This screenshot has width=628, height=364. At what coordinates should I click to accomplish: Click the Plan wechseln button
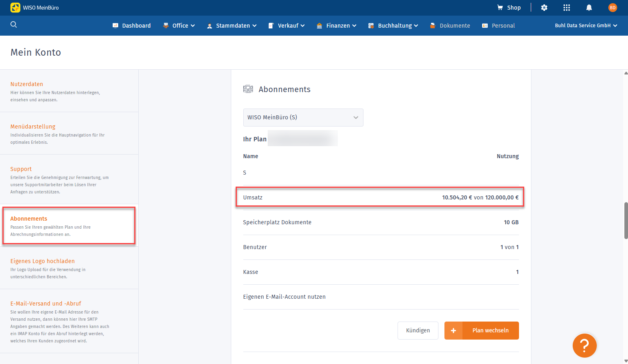tap(482, 330)
